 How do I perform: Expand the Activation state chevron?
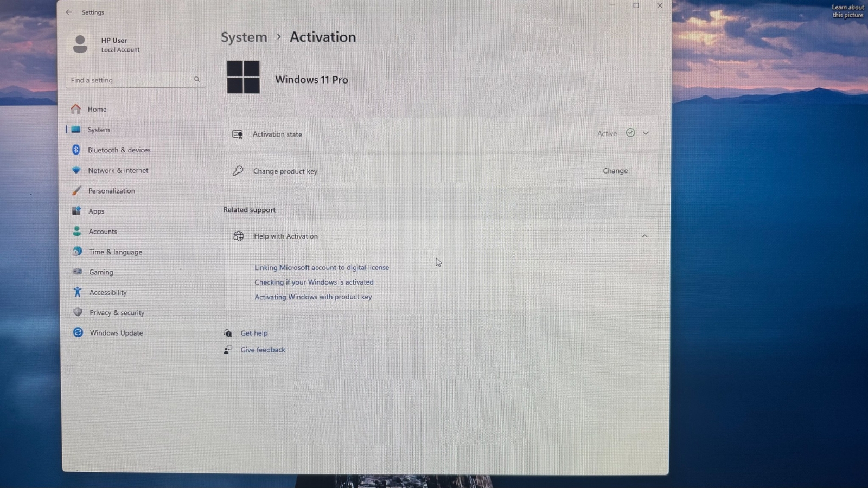[x=646, y=133]
